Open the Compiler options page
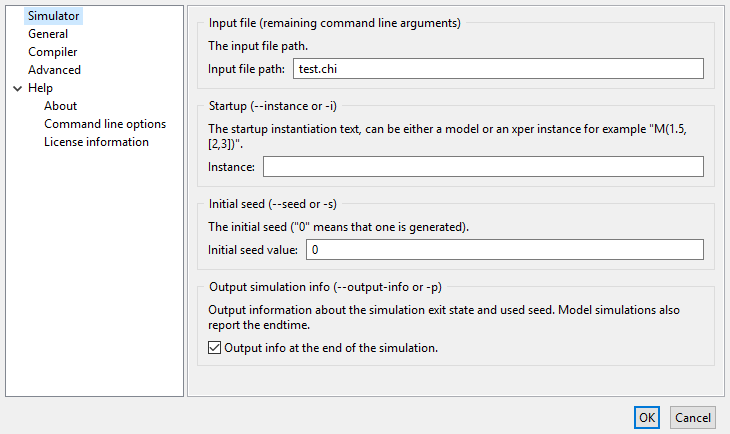Screen dimensions: 730x434 [52, 52]
